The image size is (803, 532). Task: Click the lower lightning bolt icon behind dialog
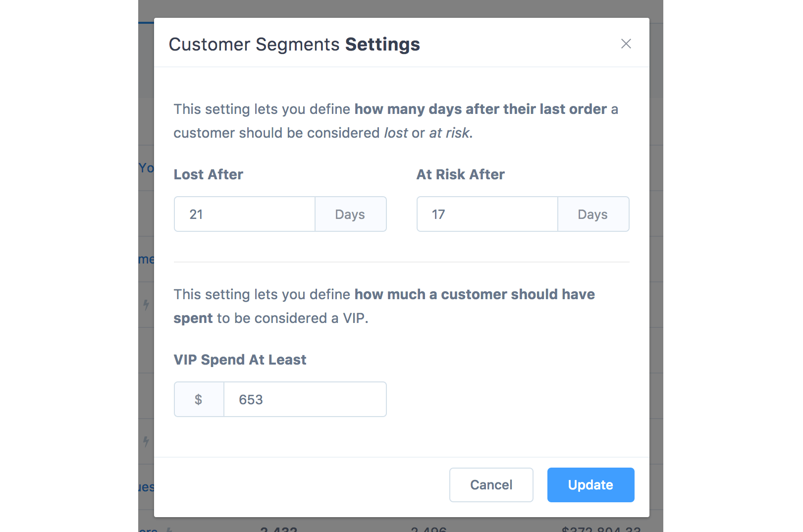coord(146,441)
